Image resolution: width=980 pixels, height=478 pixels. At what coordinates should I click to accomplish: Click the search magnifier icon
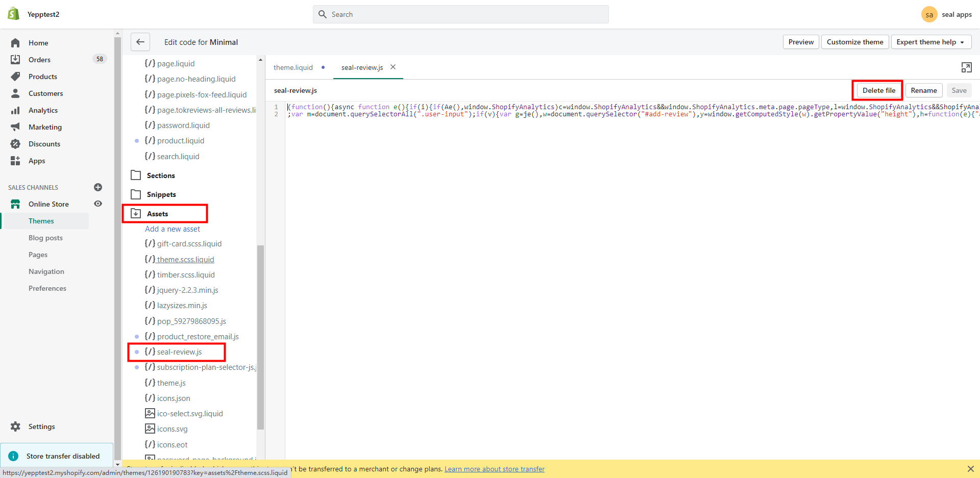[x=323, y=14]
